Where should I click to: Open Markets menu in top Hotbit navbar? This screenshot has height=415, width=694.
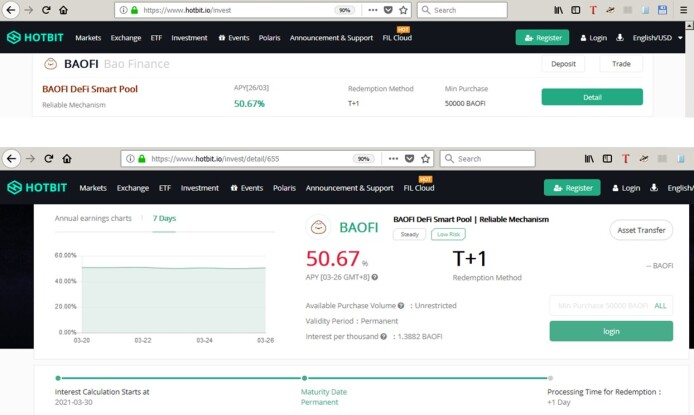point(88,38)
